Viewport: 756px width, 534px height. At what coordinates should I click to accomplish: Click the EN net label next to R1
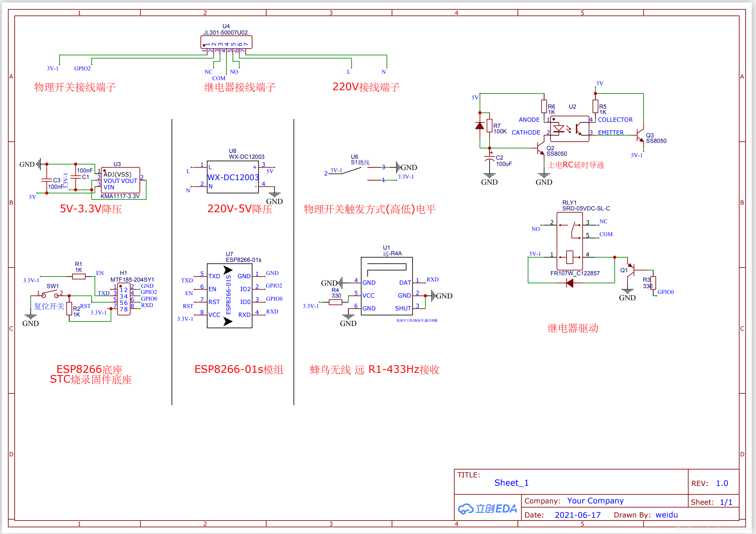click(100, 273)
